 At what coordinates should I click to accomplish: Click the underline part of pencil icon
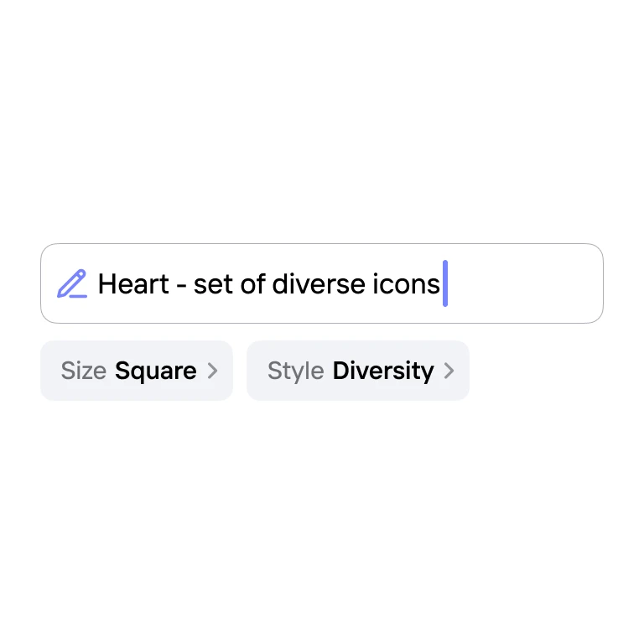77,296
